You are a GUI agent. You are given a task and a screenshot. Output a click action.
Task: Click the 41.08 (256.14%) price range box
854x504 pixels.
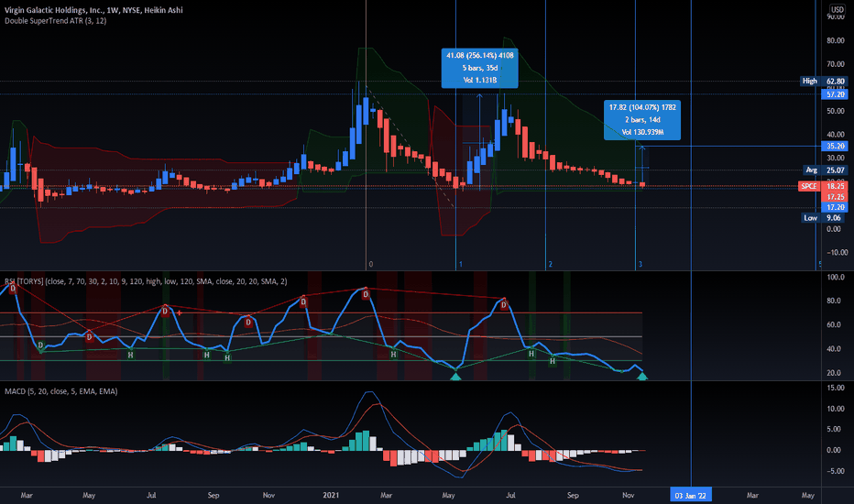480,68
